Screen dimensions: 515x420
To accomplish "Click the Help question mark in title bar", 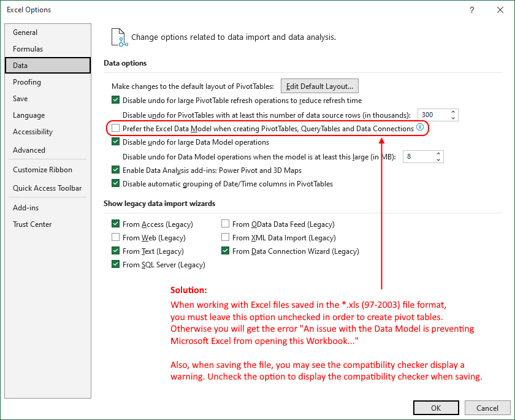I will point(471,10).
